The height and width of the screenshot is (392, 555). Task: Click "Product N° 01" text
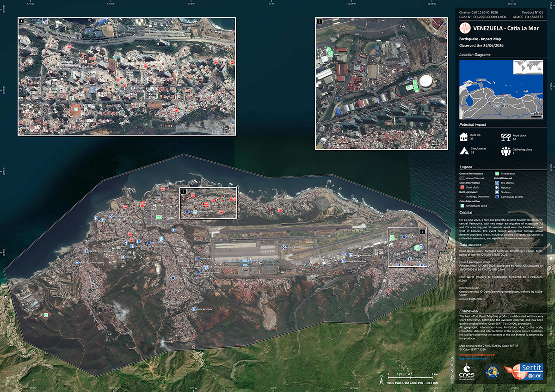(x=532, y=12)
